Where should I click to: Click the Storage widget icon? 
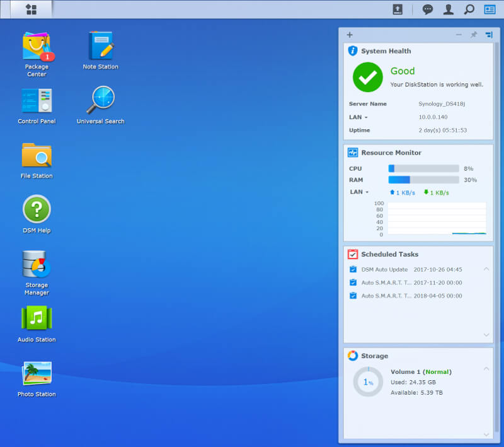click(x=353, y=356)
